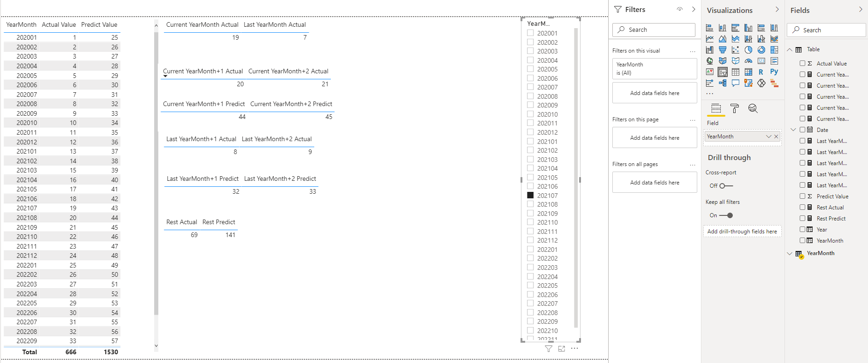Toggle Cross-report drill through switch
This screenshot has height=363, width=868.
pos(726,186)
